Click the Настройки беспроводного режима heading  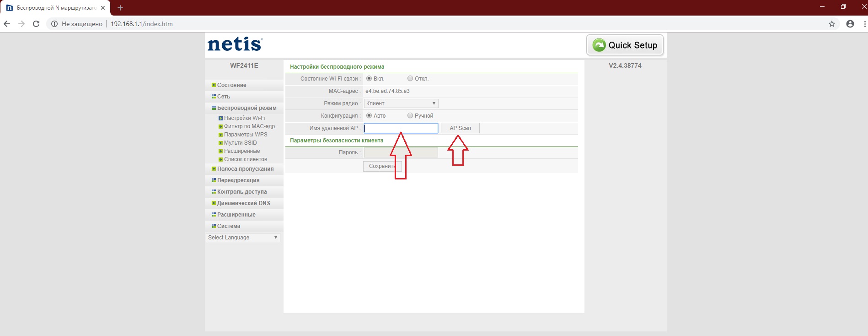coord(337,67)
